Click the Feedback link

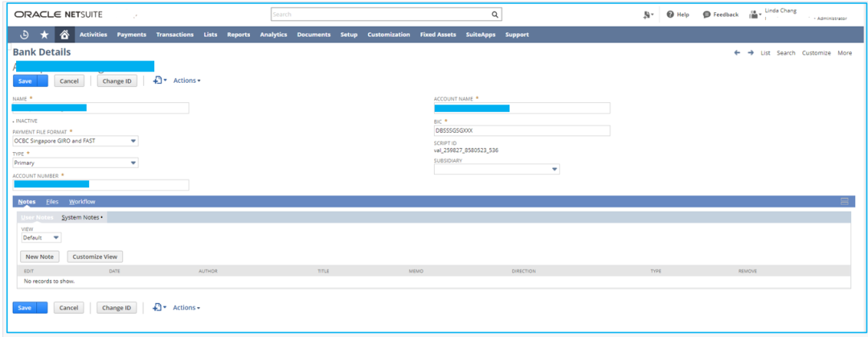point(726,14)
